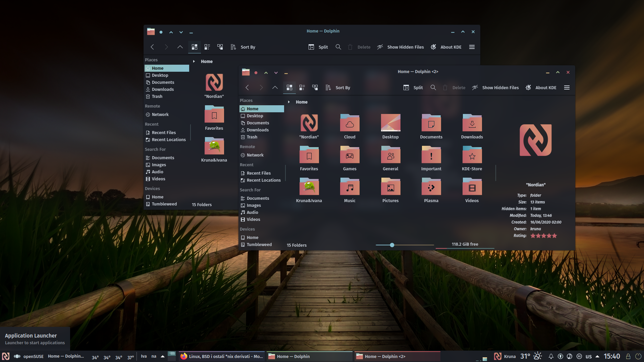
Task: Open the Music folder
Action: (350, 190)
